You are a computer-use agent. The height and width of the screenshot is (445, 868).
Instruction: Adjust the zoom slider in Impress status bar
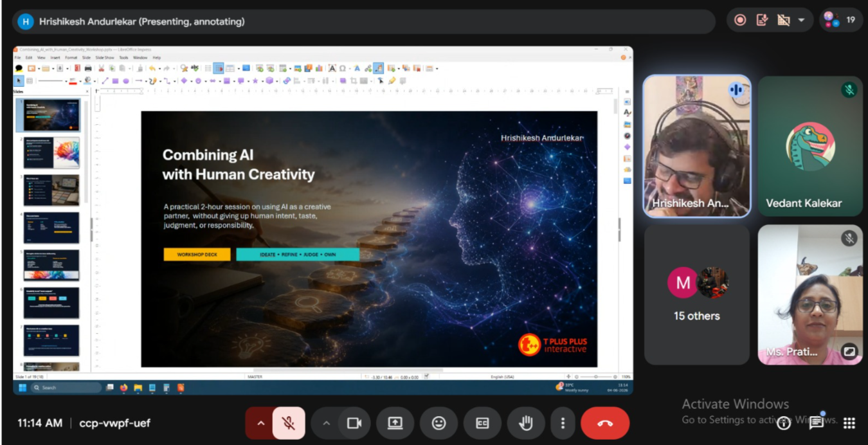coord(596,376)
